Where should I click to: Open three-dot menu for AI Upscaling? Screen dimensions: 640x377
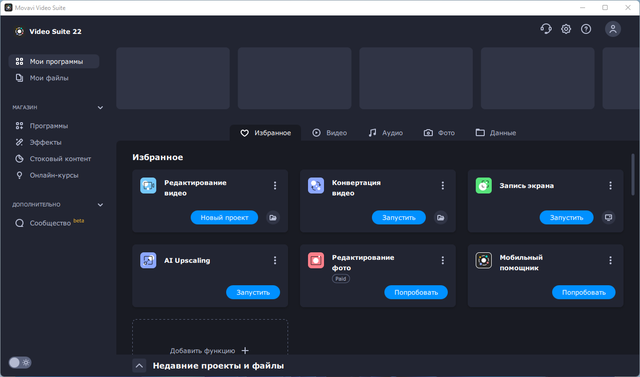pos(275,260)
